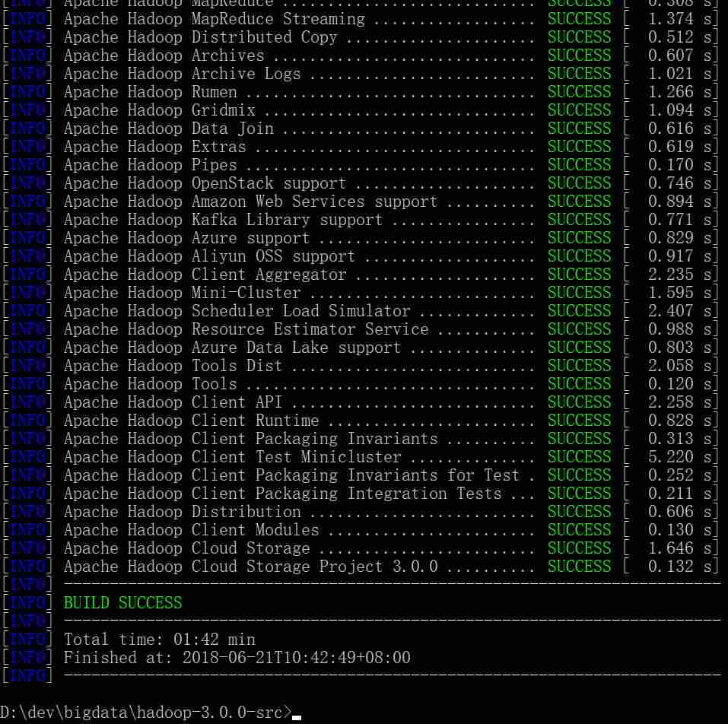Click the '2.407 s' duration value
The image size is (728, 724).
[680, 311]
